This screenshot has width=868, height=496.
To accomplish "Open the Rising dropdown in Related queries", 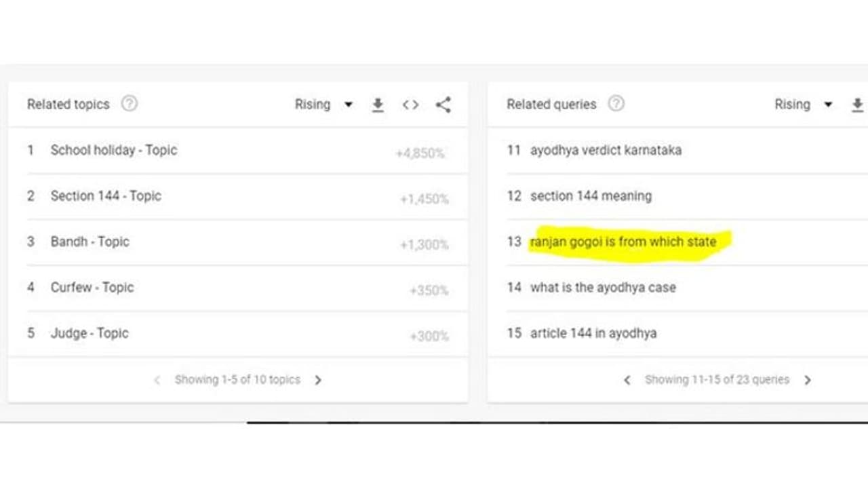I will tap(804, 104).
